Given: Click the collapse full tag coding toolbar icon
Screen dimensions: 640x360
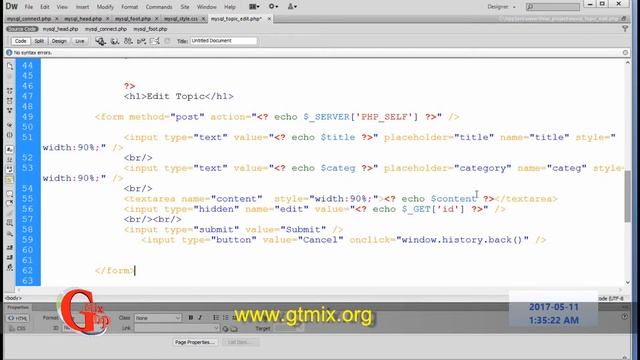Looking at the screenshot, I should [10, 91].
